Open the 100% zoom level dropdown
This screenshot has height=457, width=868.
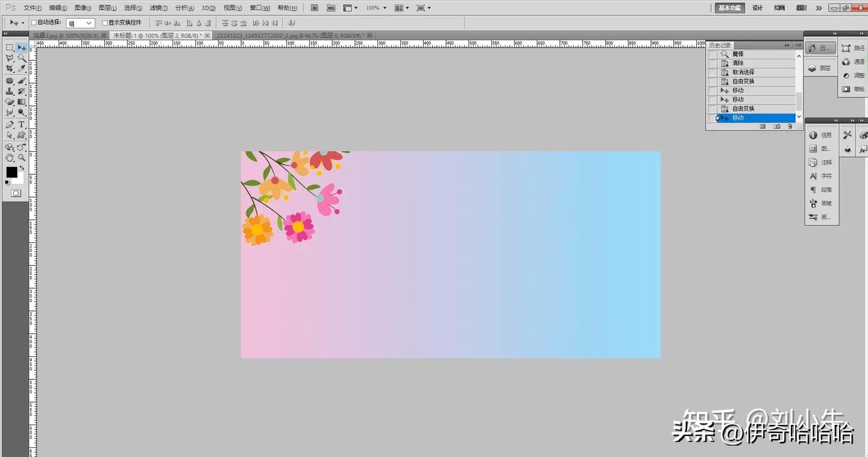click(x=376, y=8)
